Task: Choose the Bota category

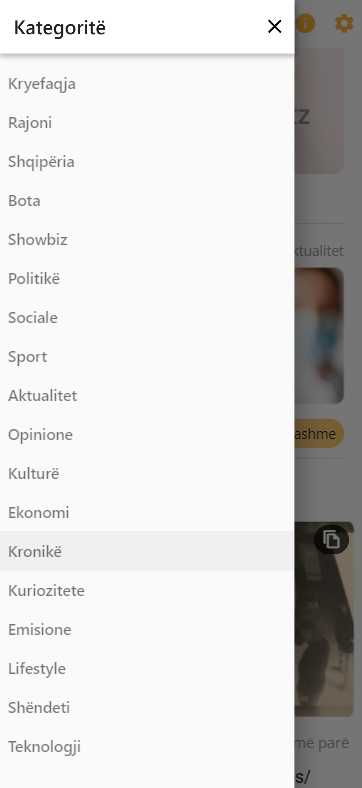Action: (x=147, y=201)
